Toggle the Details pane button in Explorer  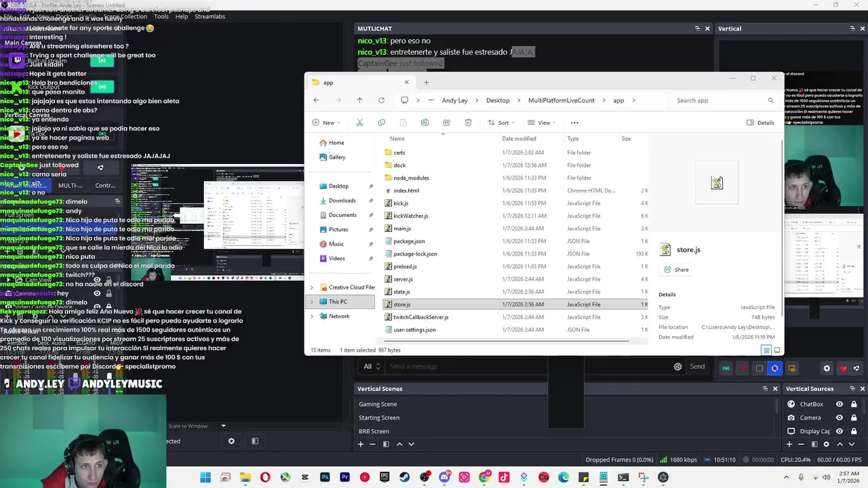[x=760, y=123]
